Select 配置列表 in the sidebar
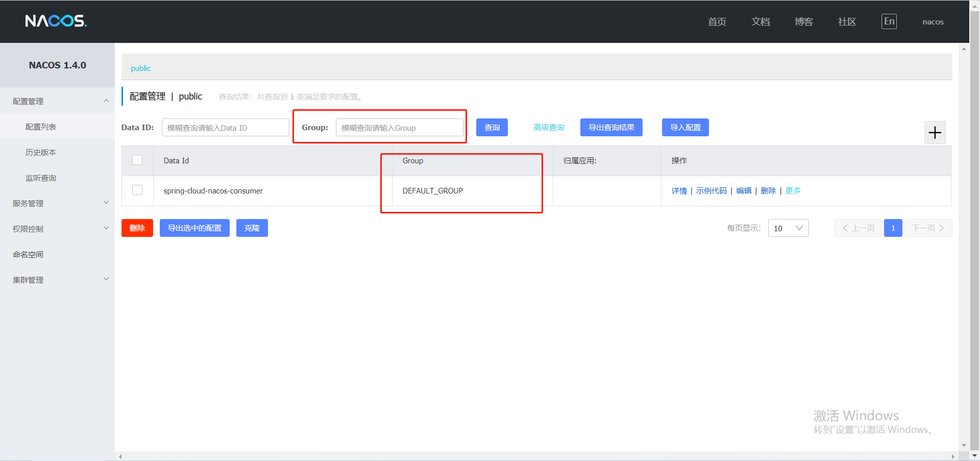The height and width of the screenshot is (461, 980). tap(57, 127)
